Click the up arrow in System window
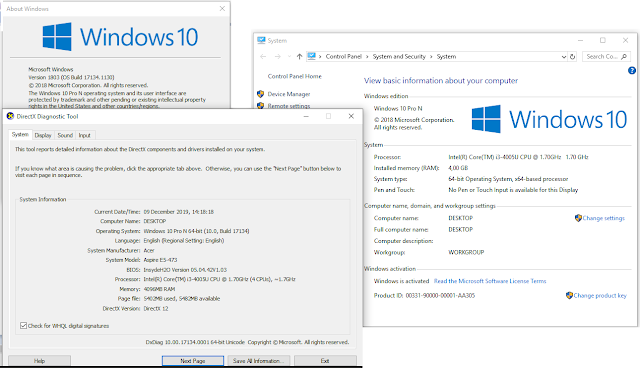640x368 pixels. tap(299, 57)
